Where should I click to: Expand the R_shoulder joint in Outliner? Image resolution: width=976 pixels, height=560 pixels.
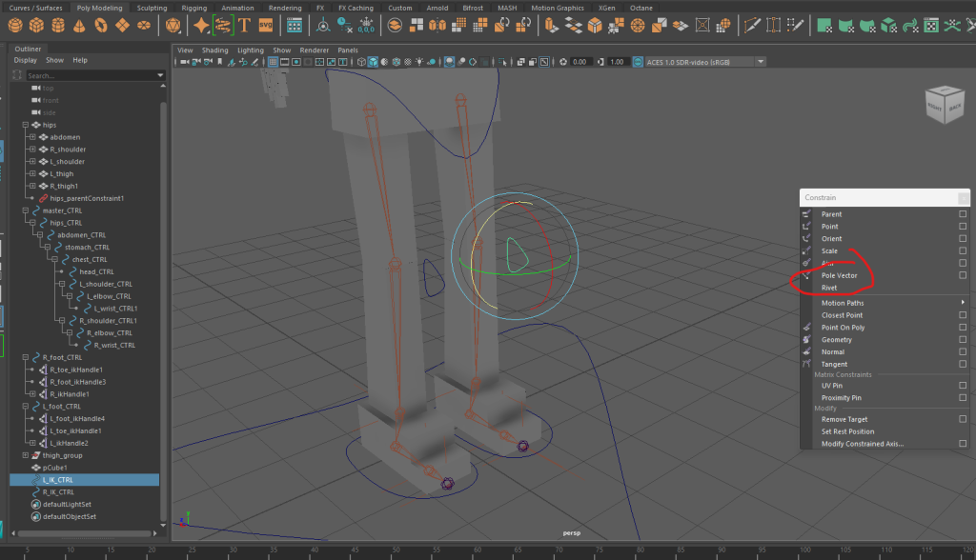[x=33, y=150]
